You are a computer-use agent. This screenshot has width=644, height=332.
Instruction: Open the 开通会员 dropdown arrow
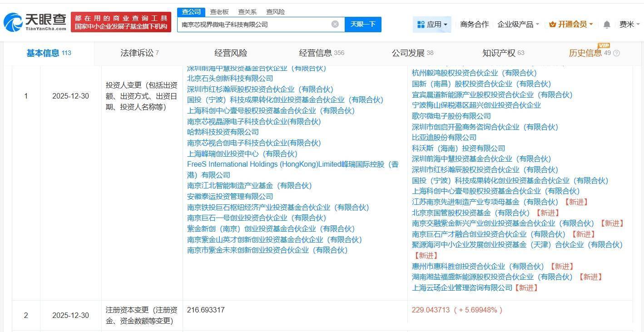click(591, 25)
